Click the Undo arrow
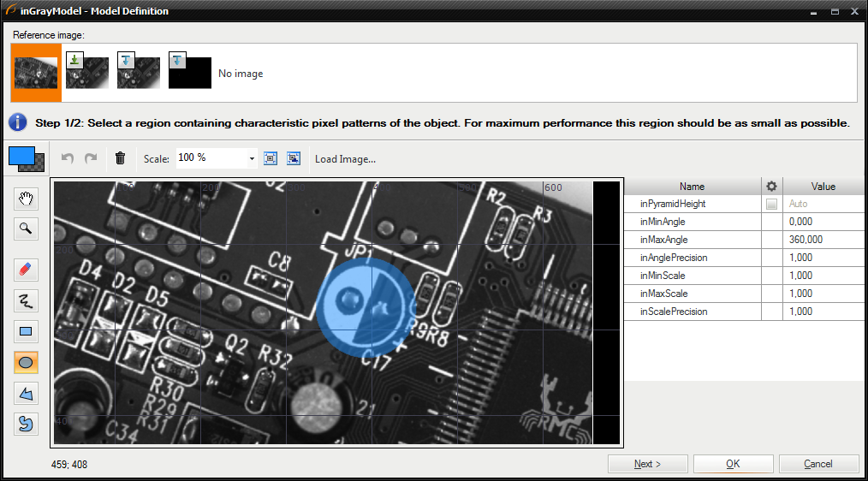 pyautogui.click(x=68, y=158)
